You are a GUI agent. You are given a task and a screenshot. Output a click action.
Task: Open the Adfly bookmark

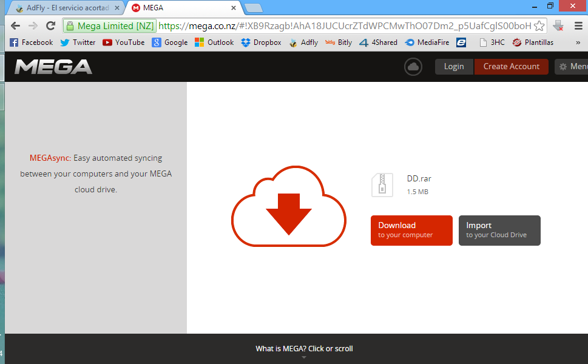[304, 42]
